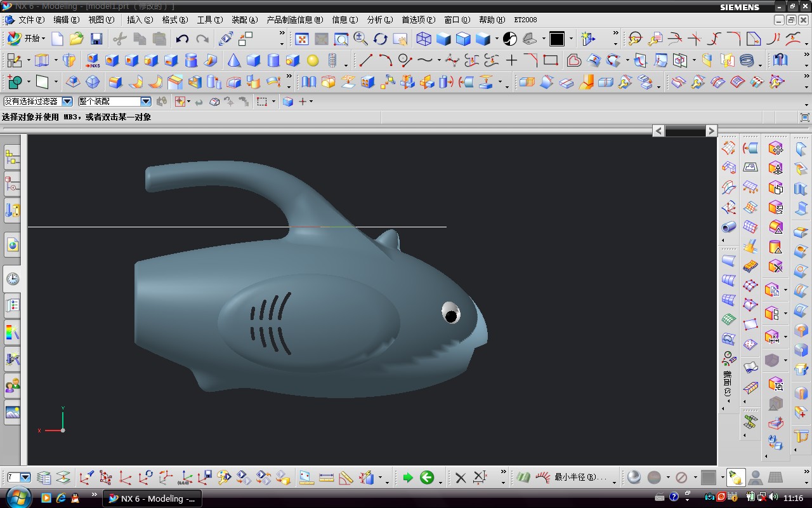Viewport: 812px width, 508px height.
Task: Click the full-screen toggle icon at top right
Action: [x=805, y=117]
